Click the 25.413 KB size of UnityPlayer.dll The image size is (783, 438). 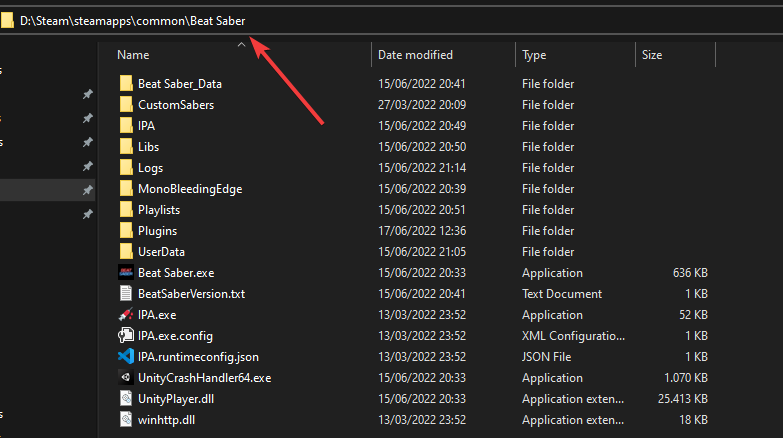[683, 399]
